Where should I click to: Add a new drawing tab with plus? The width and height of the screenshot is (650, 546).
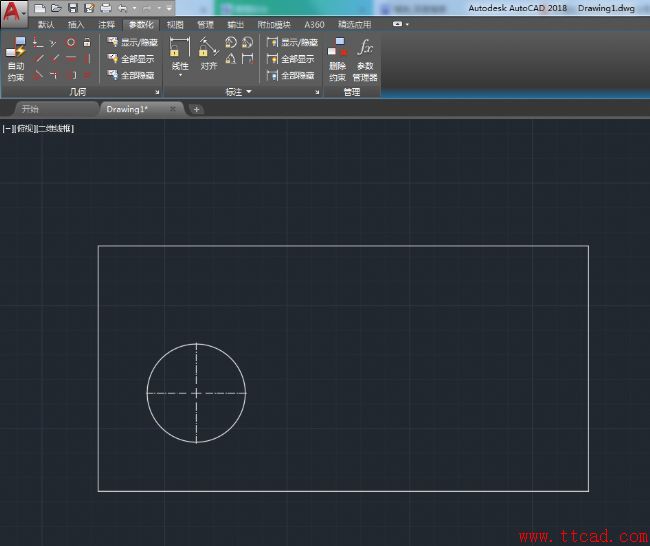(x=196, y=109)
